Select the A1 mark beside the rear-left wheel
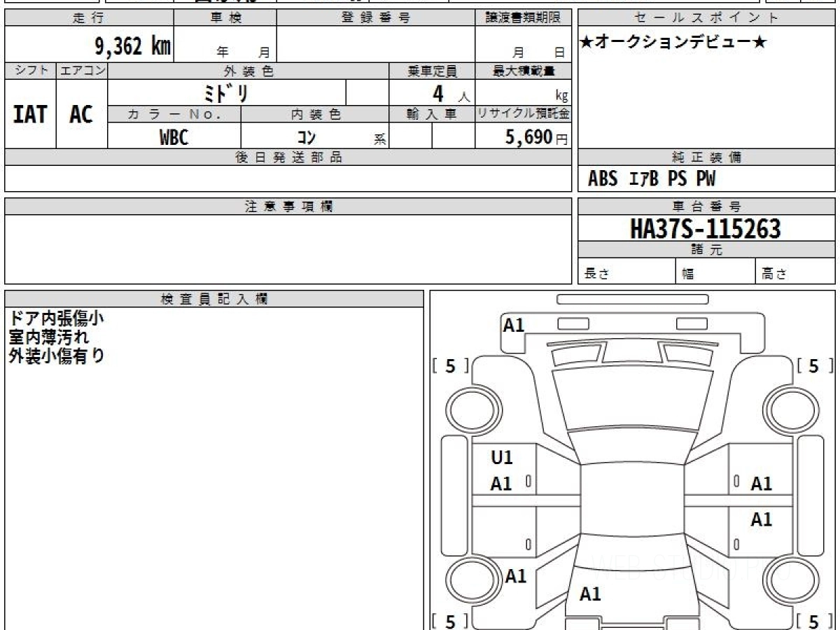 [516, 576]
